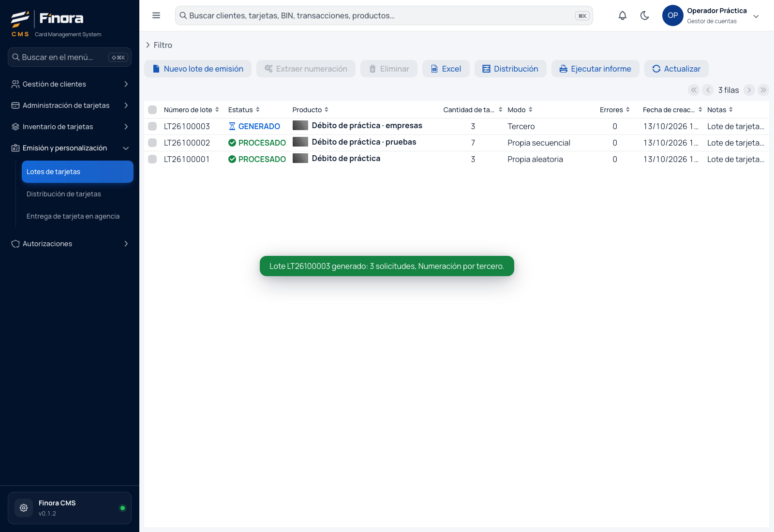Collapse sidebar with hamburger menu icon
Screen dimensions: 774x532
click(156, 15)
